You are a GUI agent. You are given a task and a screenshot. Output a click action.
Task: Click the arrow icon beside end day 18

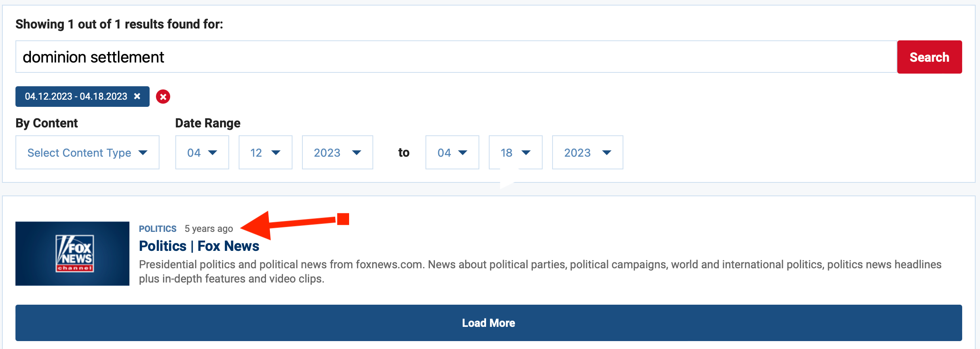coord(526,153)
